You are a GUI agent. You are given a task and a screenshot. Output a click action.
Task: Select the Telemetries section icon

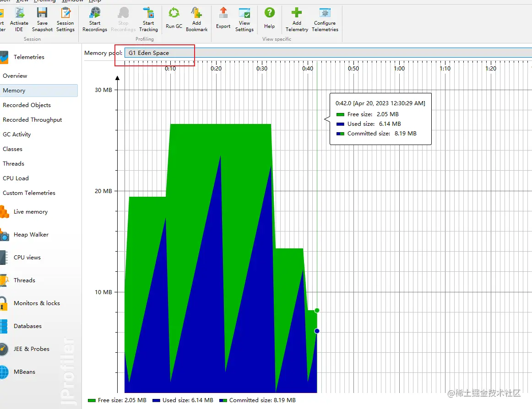coord(4,57)
